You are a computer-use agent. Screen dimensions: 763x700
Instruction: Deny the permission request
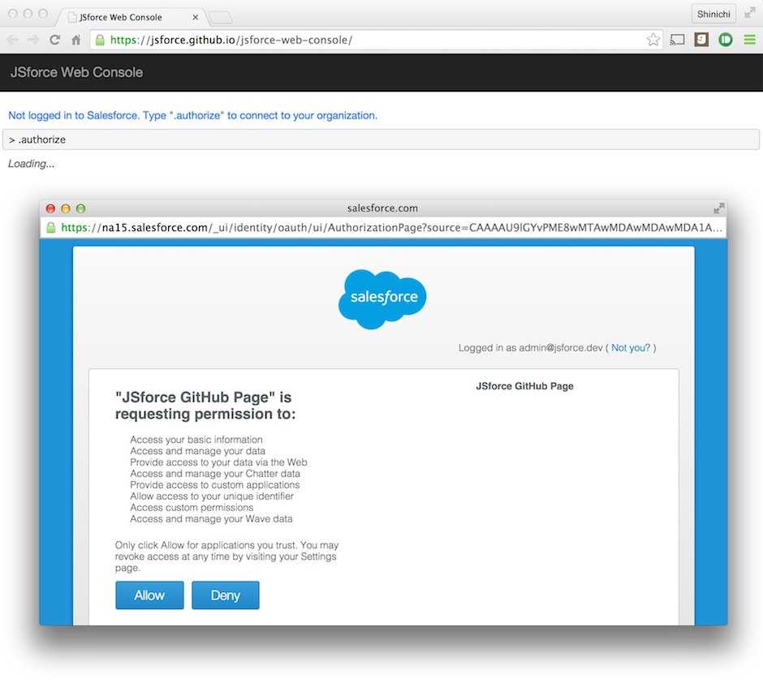225,595
